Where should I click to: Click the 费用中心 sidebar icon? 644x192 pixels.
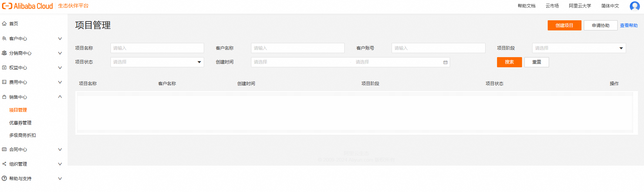click(x=4, y=82)
